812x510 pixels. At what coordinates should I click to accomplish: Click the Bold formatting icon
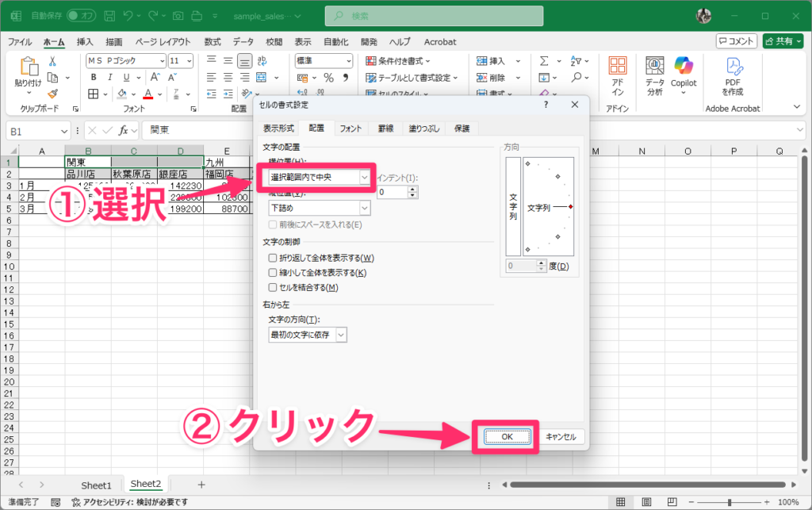tap(94, 78)
